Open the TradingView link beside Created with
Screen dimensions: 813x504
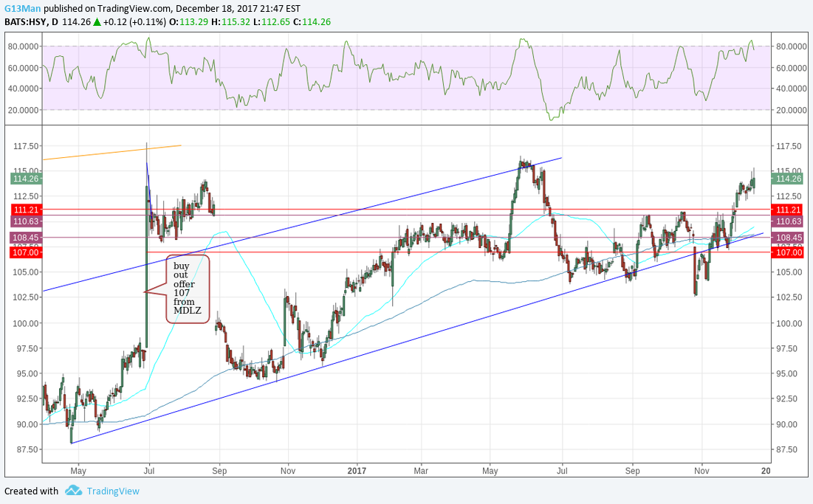pos(113,491)
